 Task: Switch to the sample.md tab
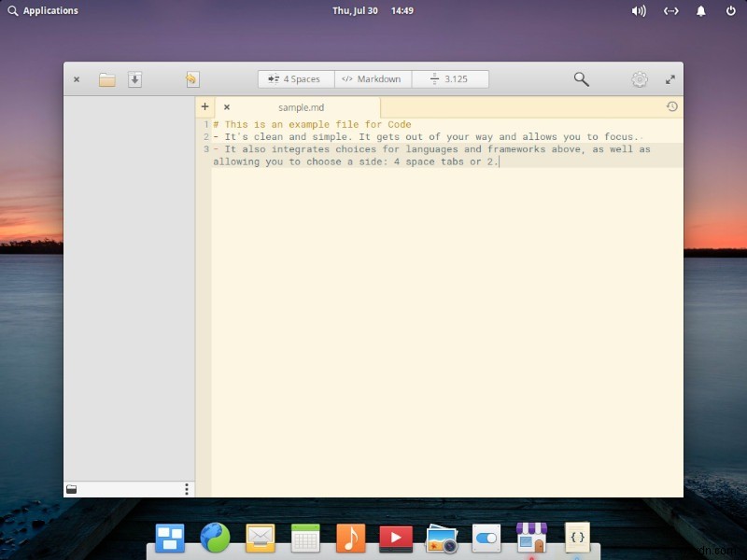(301, 106)
